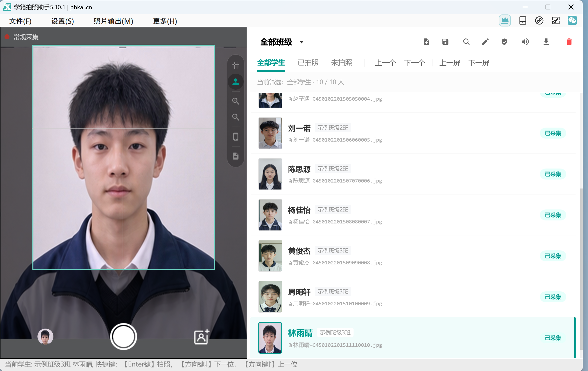Viewport: 588px width, 371px height.
Task: Click the 上一个 previous student button
Action: point(385,63)
